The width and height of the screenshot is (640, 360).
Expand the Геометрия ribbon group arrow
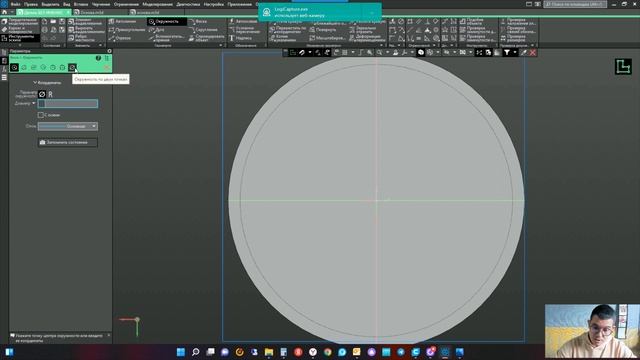tap(220, 45)
